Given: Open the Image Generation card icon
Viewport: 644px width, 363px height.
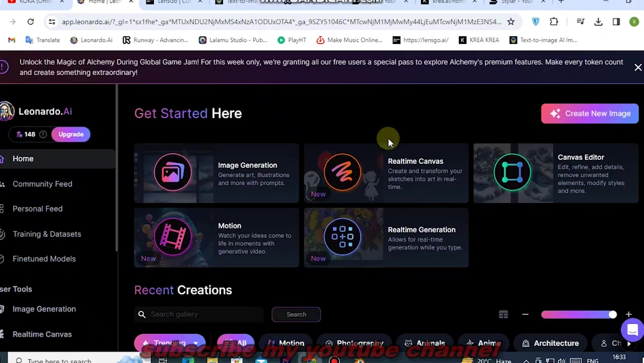Looking at the screenshot, I should [x=173, y=172].
